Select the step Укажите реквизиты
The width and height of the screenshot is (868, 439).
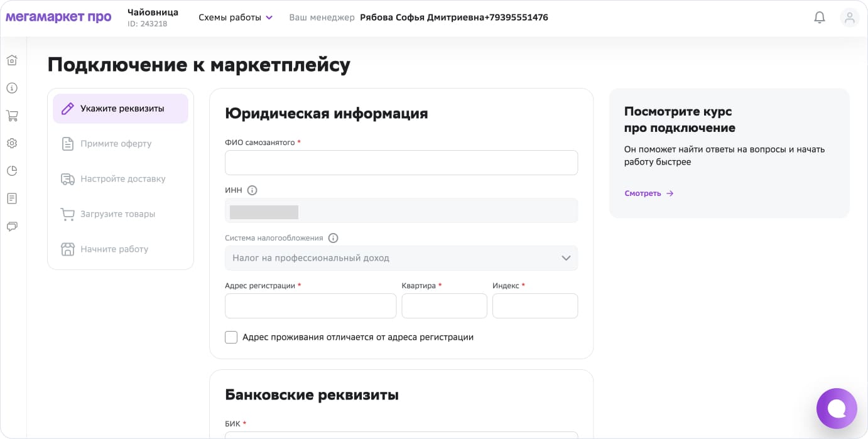coord(120,108)
